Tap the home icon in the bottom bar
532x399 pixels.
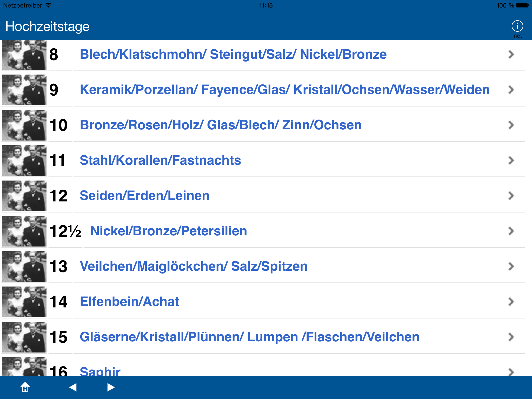coord(25,387)
